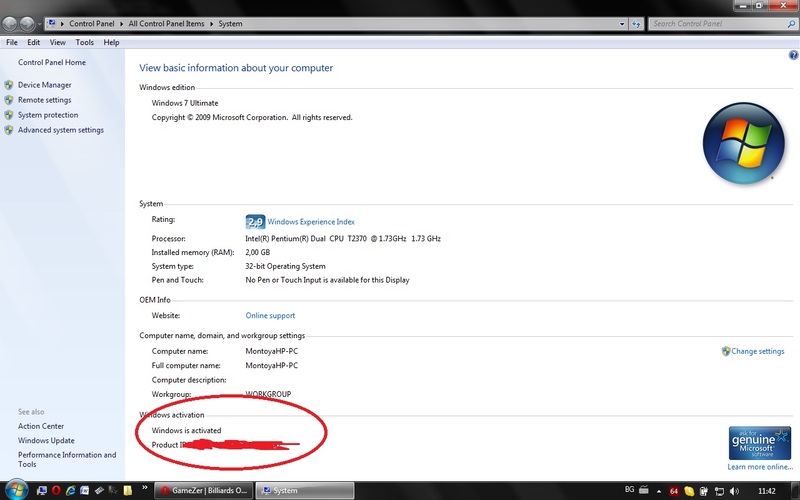The height and width of the screenshot is (500, 800).
Task: Click the shield icon beside System protection
Action: point(9,115)
